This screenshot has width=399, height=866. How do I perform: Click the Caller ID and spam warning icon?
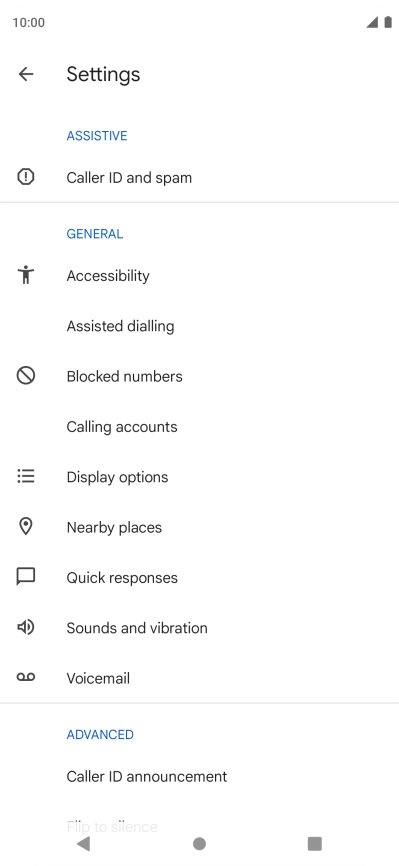pos(26,177)
